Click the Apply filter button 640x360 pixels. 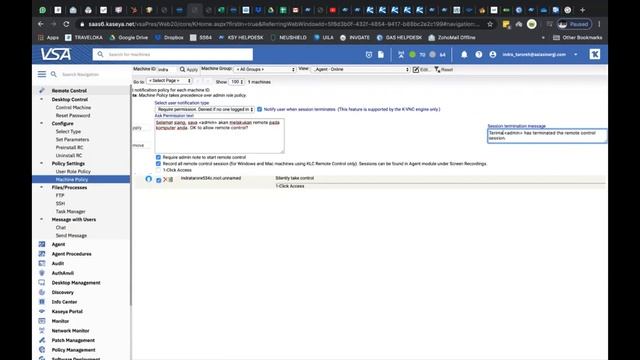tap(189, 69)
